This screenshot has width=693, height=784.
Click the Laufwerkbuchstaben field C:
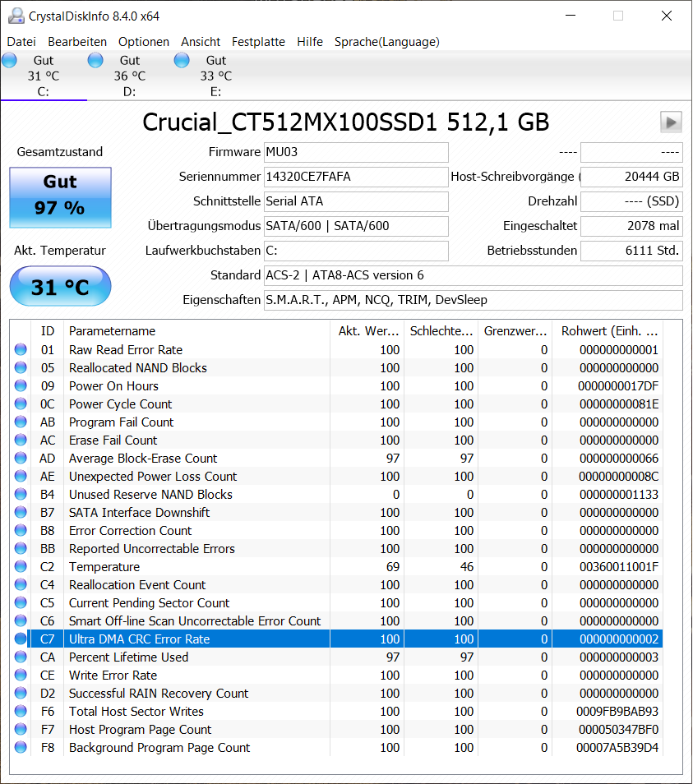click(x=356, y=251)
